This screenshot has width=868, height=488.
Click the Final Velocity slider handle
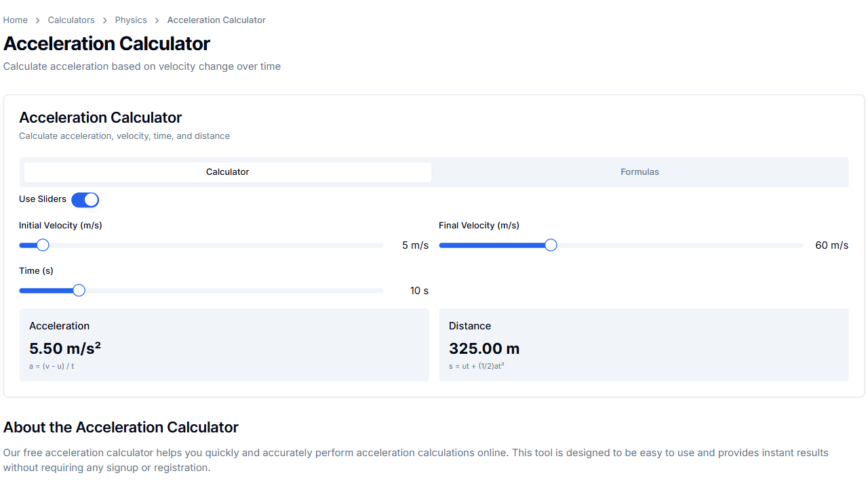pos(550,245)
